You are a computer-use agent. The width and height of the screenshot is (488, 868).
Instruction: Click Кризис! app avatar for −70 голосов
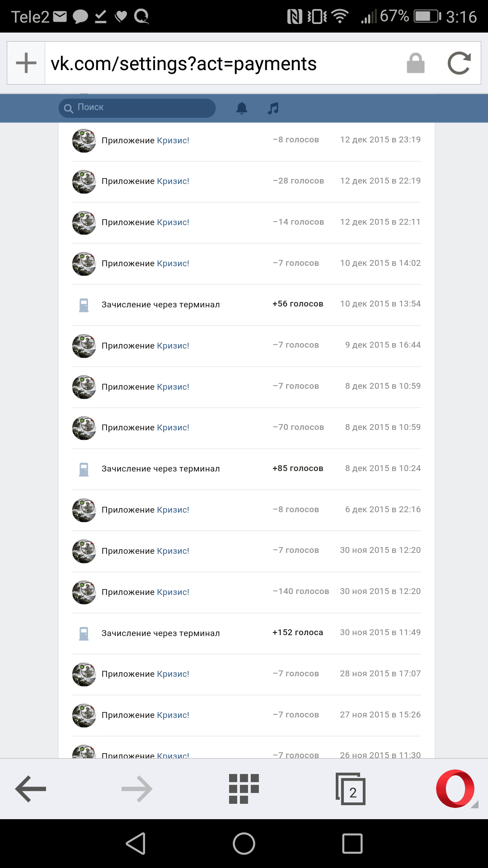pyautogui.click(x=84, y=428)
